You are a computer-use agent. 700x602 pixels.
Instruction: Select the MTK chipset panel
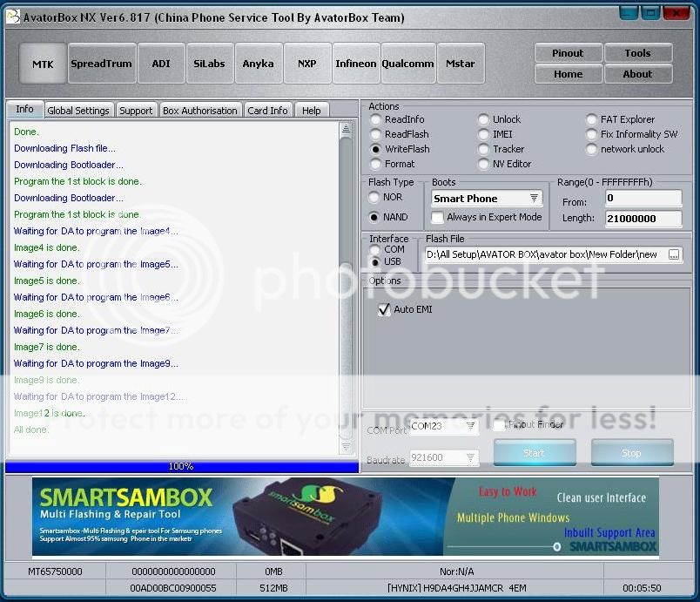42,63
